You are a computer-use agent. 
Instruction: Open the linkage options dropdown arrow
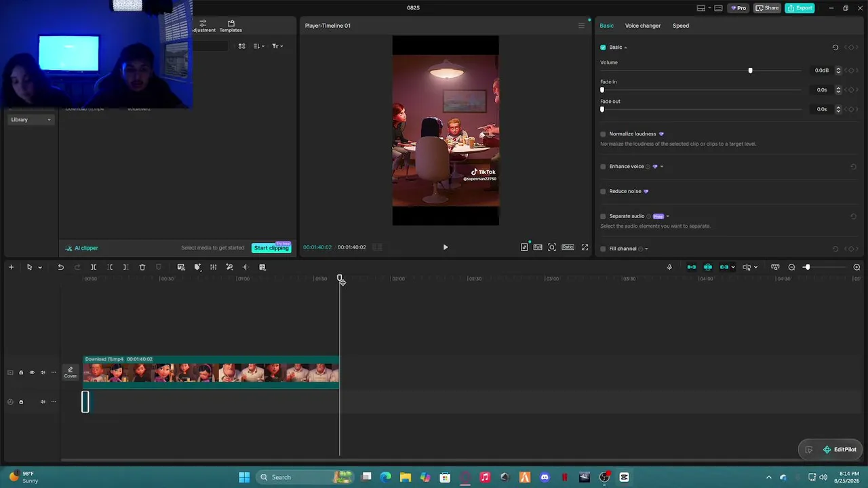click(x=733, y=267)
